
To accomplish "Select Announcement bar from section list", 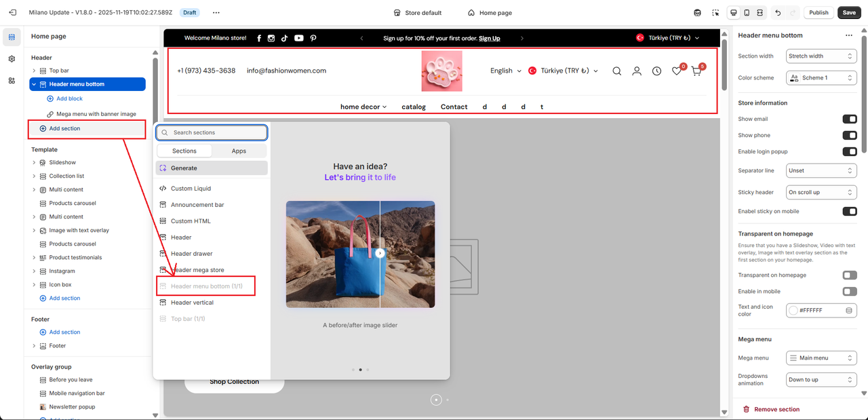I will pyautogui.click(x=212, y=205).
